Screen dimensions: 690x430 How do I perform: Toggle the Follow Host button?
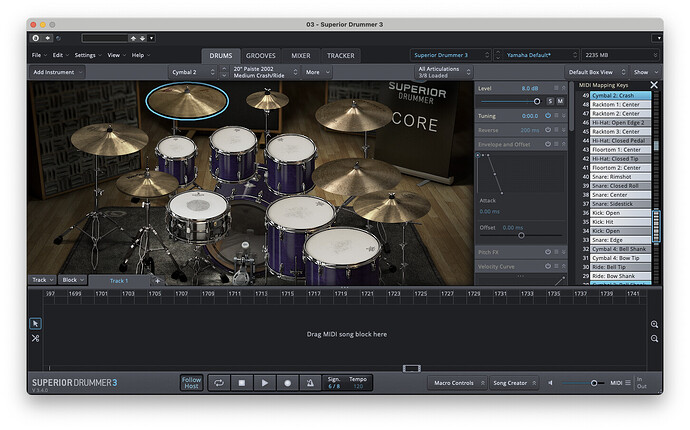pos(191,383)
